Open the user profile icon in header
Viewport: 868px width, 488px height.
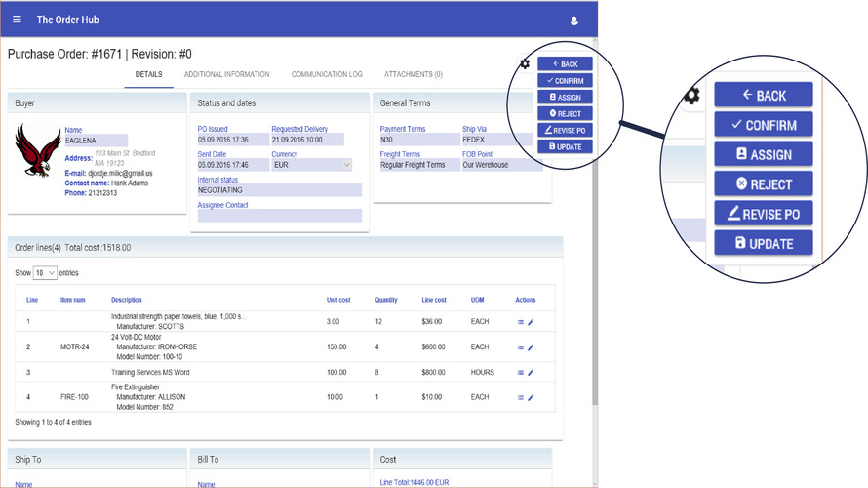point(574,20)
